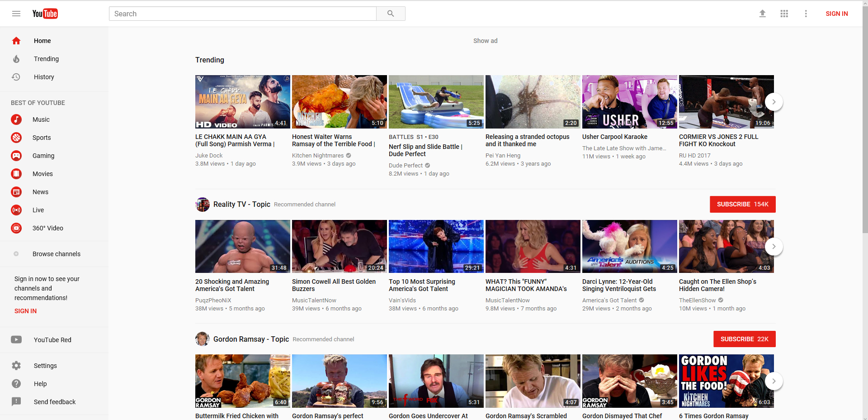Viewport: 868px width, 420px height.
Task: Select the Sports category icon
Action: [x=16, y=138]
